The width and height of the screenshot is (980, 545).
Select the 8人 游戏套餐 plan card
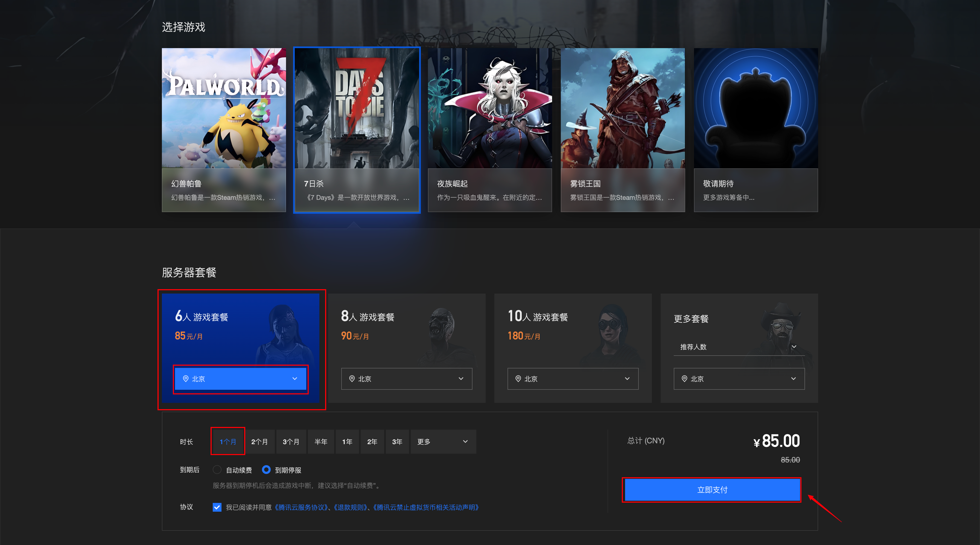point(407,348)
